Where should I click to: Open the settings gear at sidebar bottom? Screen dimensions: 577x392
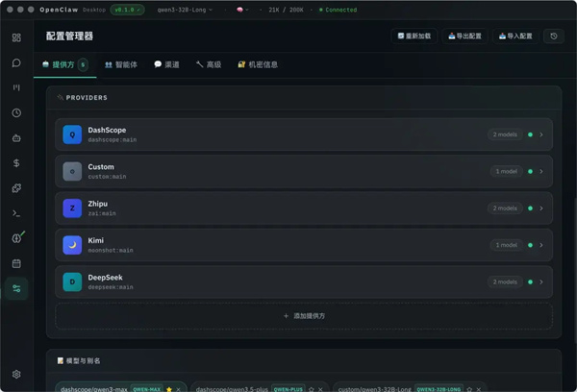16,375
